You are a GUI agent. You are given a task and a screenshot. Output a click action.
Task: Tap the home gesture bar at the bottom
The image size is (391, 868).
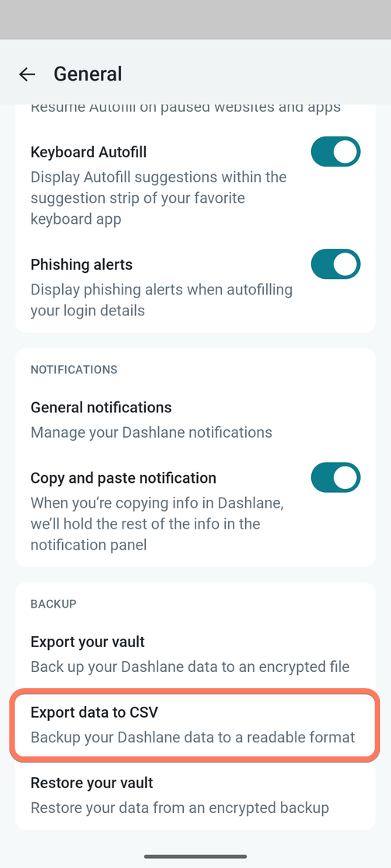click(195, 856)
